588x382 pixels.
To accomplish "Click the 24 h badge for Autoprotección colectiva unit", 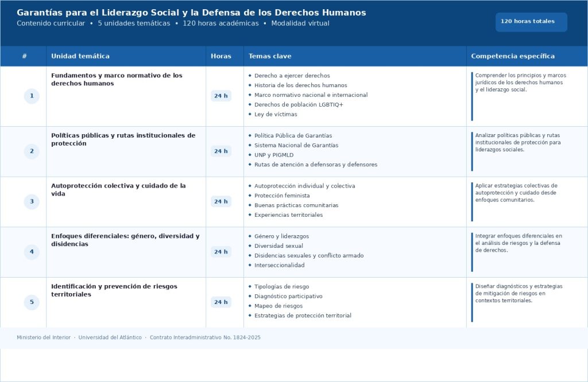I will [221, 202].
